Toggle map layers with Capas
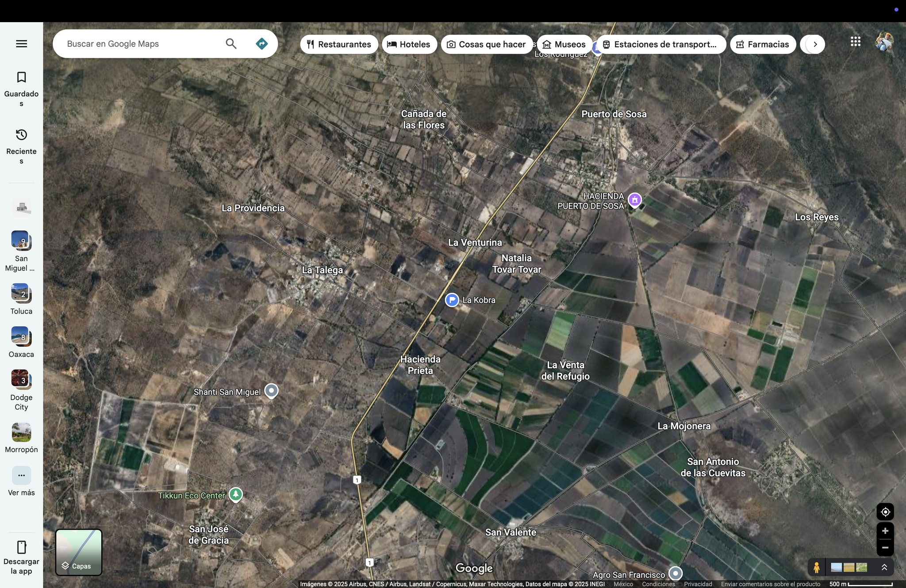 click(x=79, y=553)
